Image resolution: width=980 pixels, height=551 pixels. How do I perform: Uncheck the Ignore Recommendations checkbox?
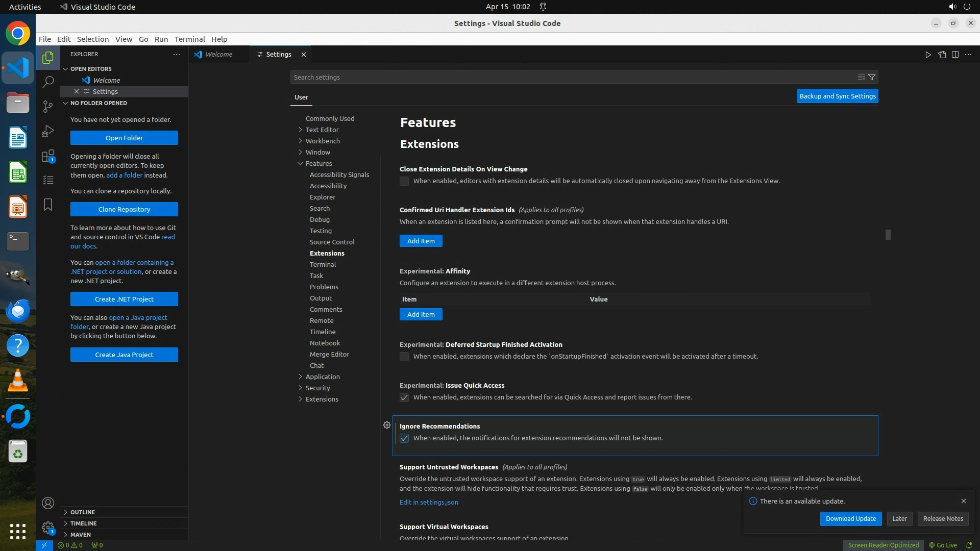pyautogui.click(x=404, y=438)
